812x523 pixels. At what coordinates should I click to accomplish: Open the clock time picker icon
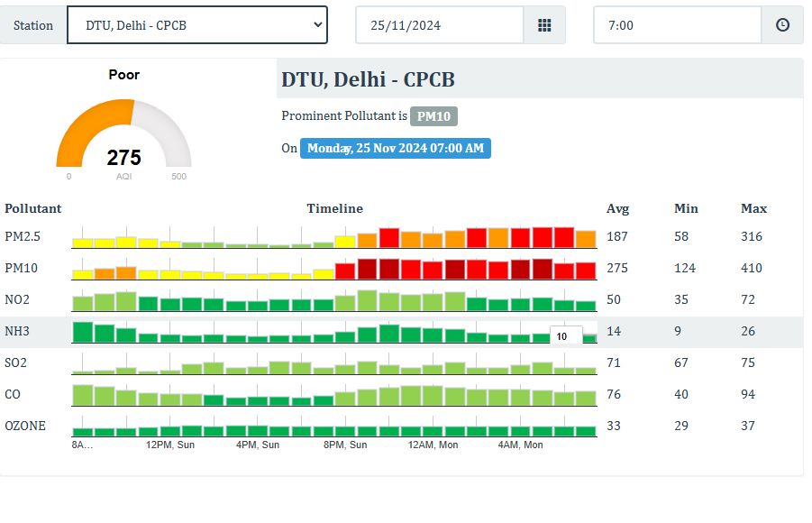(x=782, y=25)
